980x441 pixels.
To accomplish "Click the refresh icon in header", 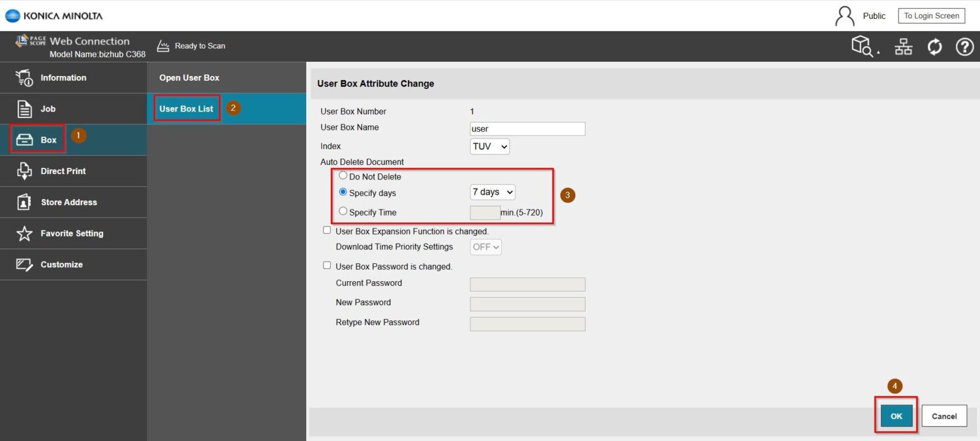I will click(935, 47).
